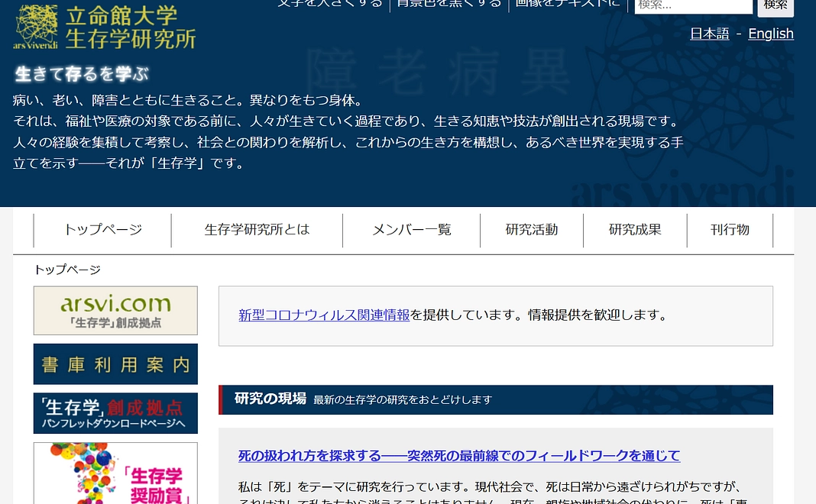816x504 pixels.
Task: Open the 刊行物 navigation item
Action: click(730, 230)
